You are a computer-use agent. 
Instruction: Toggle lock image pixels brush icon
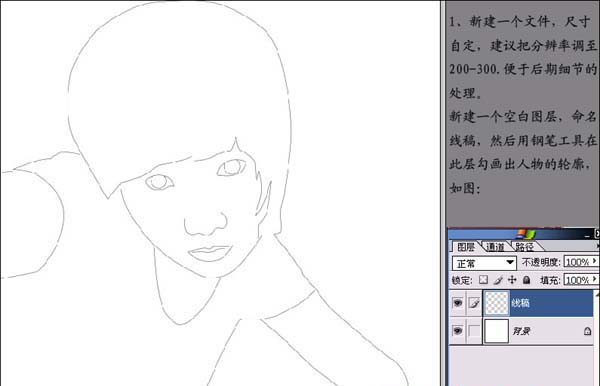click(x=498, y=280)
